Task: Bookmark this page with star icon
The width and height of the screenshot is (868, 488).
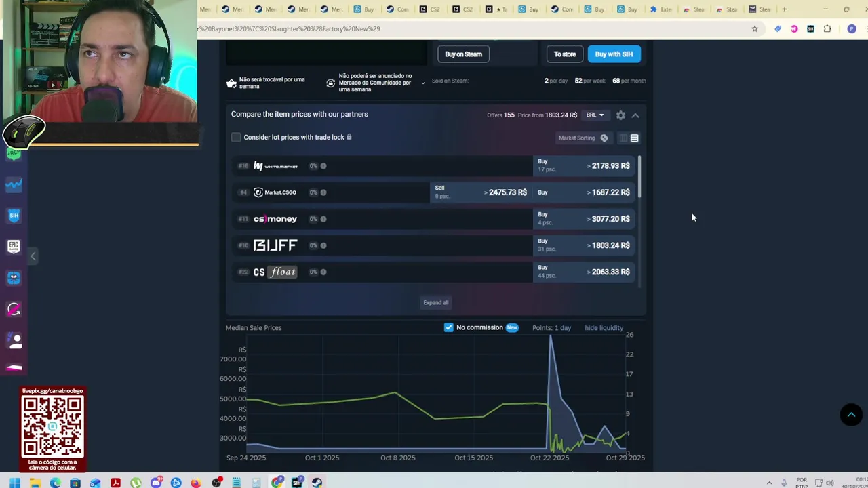Action: click(x=755, y=29)
